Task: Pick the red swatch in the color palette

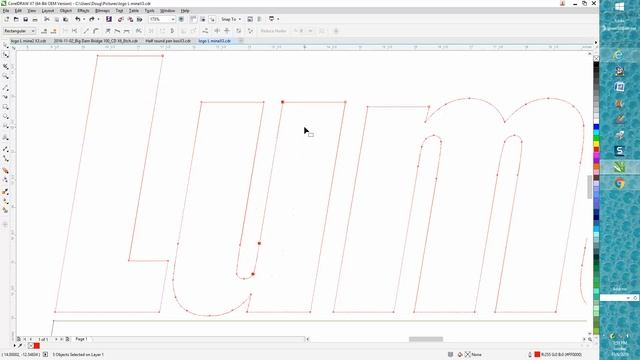Action: click(596, 149)
